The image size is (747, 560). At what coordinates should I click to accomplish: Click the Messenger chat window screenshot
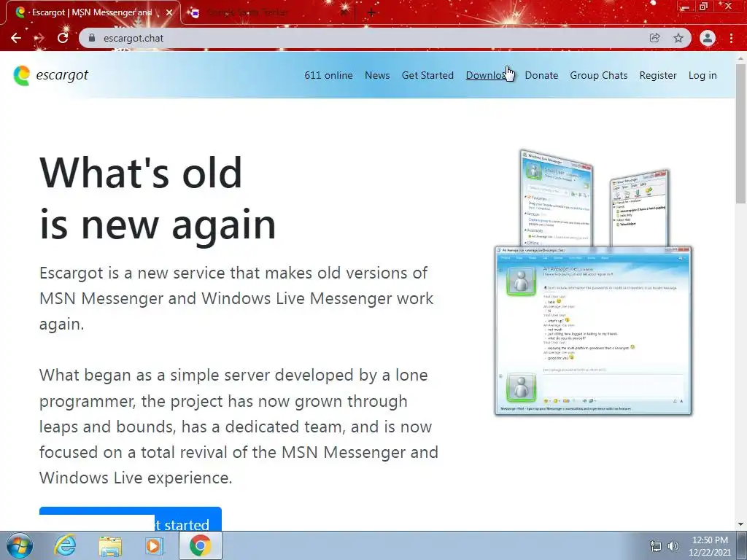pos(594,331)
